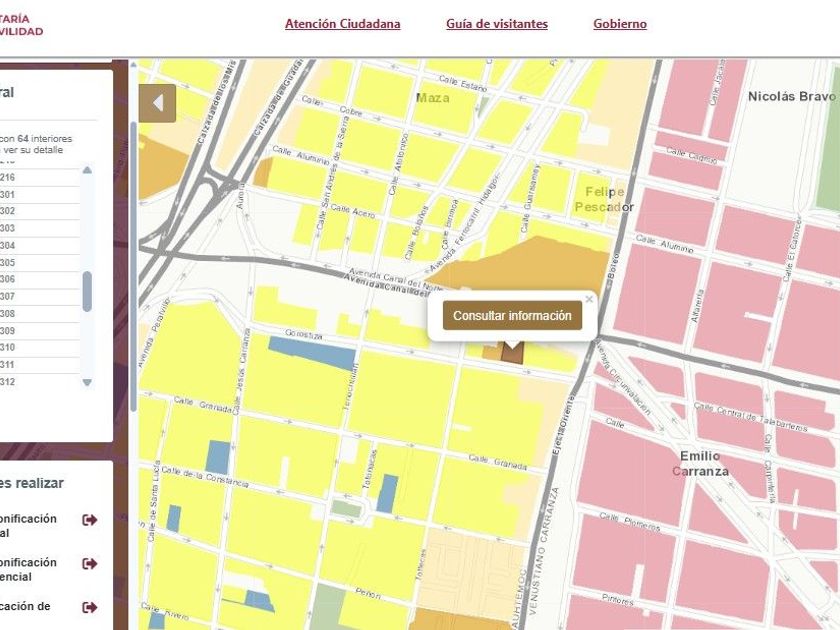Select interior 303 in the list
This screenshot has height=630, width=840.
coord(38,228)
